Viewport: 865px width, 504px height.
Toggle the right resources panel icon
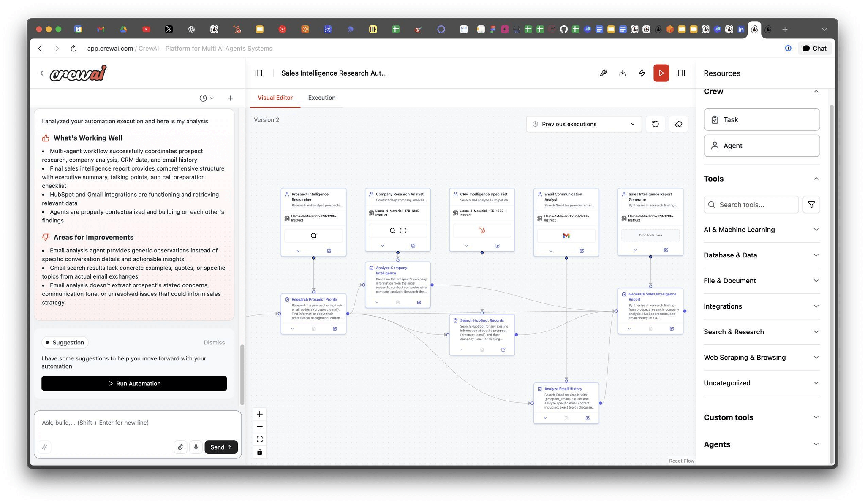[x=682, y=73]
